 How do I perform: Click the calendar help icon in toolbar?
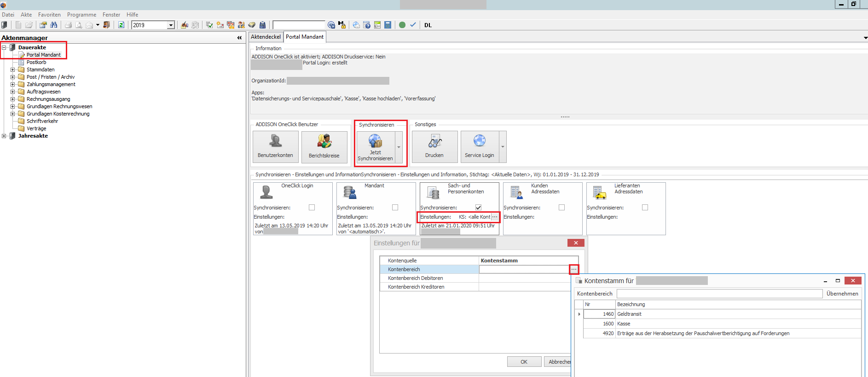click(x=367, y=25)
